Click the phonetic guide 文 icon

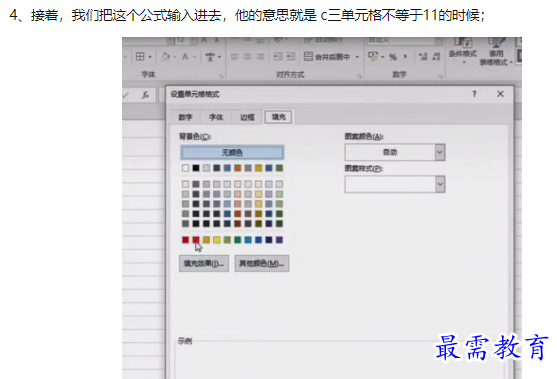coord(210,56)
